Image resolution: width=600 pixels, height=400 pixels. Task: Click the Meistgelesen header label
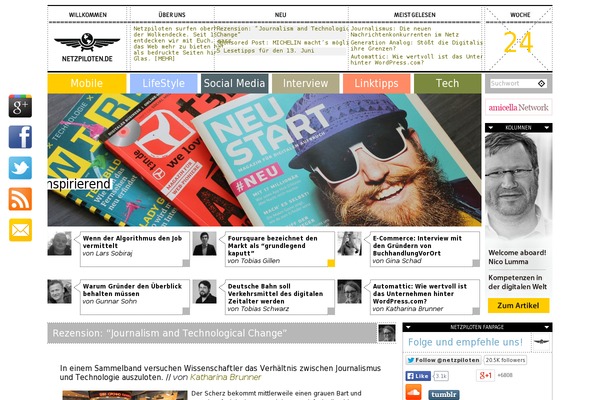pyautogui.click(x=415, y=15)
